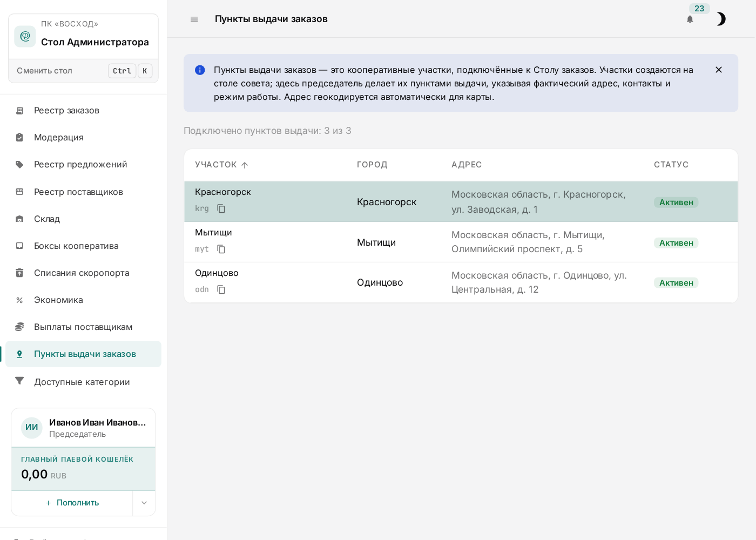Click Сменить стол switcher button

click(84, 71)
